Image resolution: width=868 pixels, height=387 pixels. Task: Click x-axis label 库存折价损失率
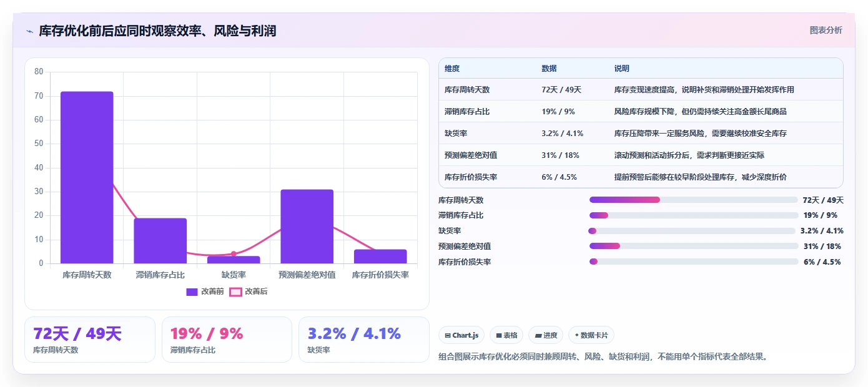pos(380,275)
